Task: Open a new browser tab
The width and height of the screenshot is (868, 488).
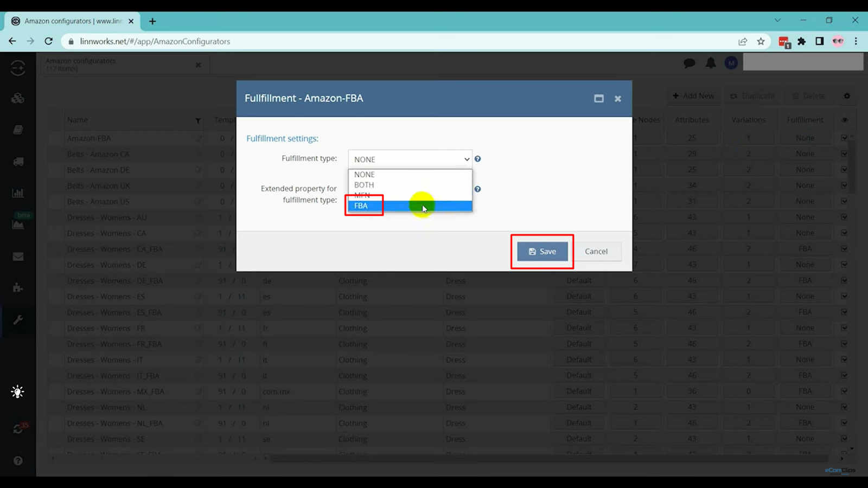Action: (152, 21)
